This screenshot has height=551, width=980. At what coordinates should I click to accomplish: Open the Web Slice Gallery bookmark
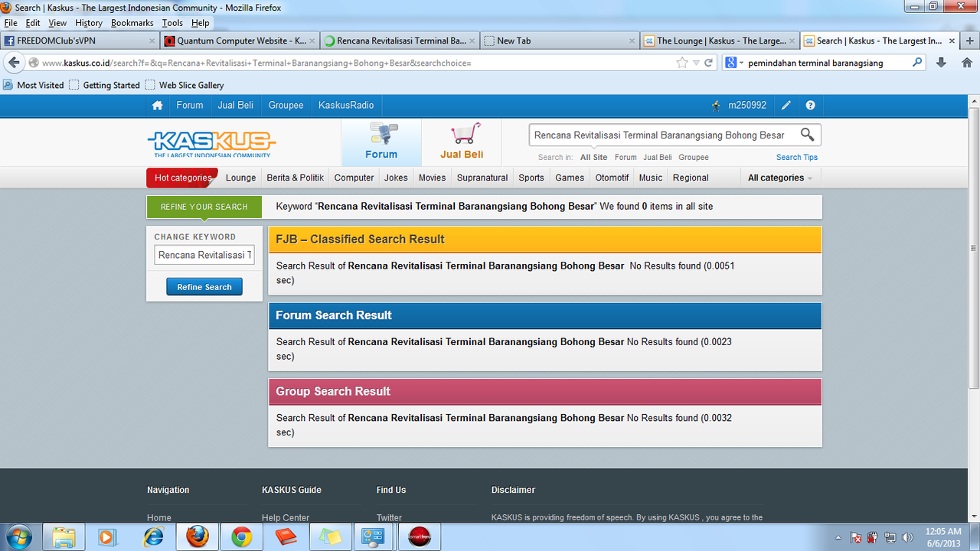coord(184,85)
